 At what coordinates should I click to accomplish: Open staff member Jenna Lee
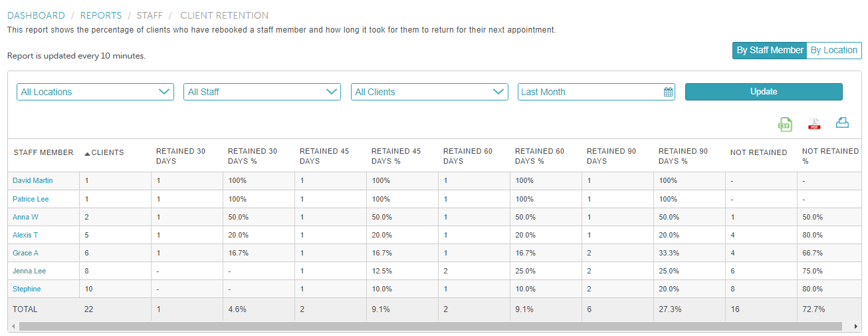click(x=29, y=271)
